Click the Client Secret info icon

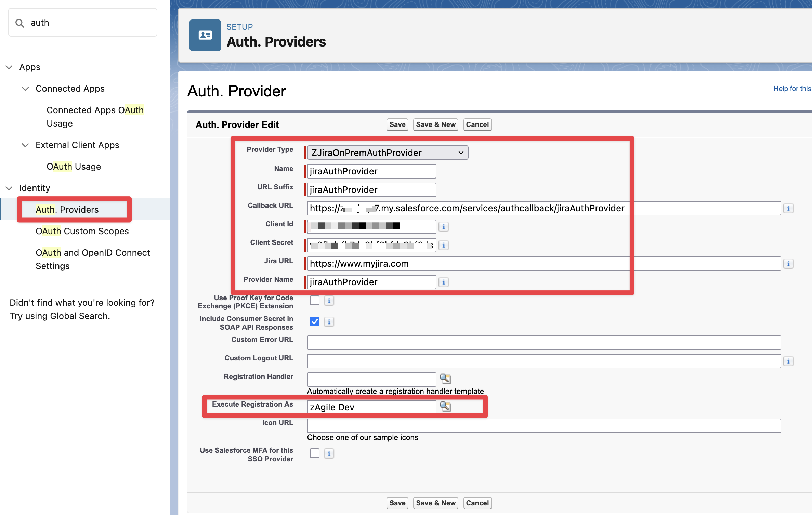point(443,245)
